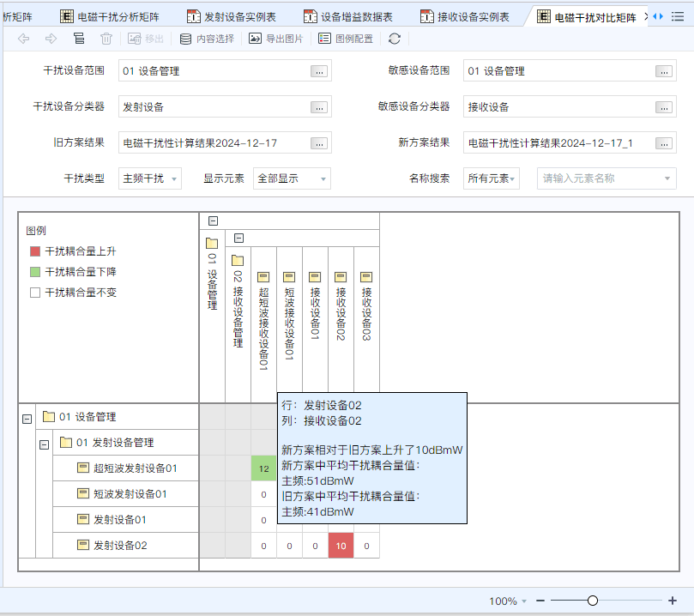
Task: Select 短波发射设备01 row
Action: [x=126, y=494]
